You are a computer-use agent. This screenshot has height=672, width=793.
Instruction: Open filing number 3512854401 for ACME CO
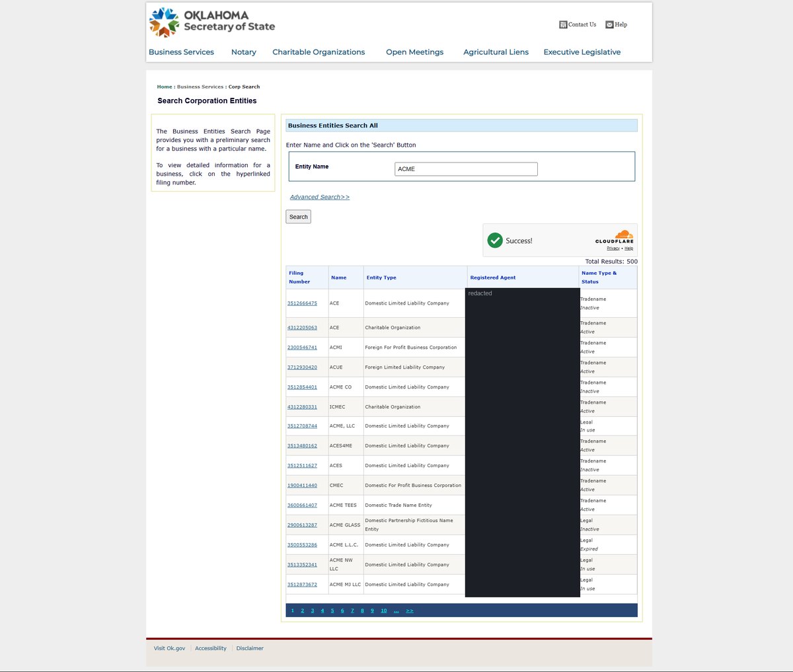tap(302, 387)
